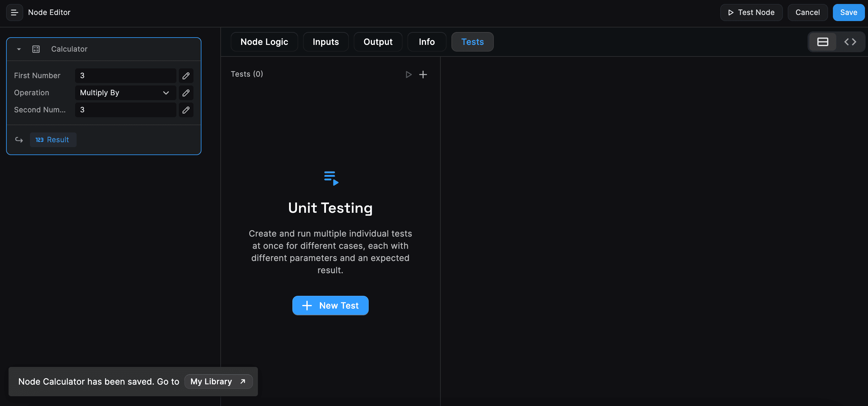Screen dimensions: 868x406
Task: Switch to the Inputs tab
Action: [x=325, y=42]
